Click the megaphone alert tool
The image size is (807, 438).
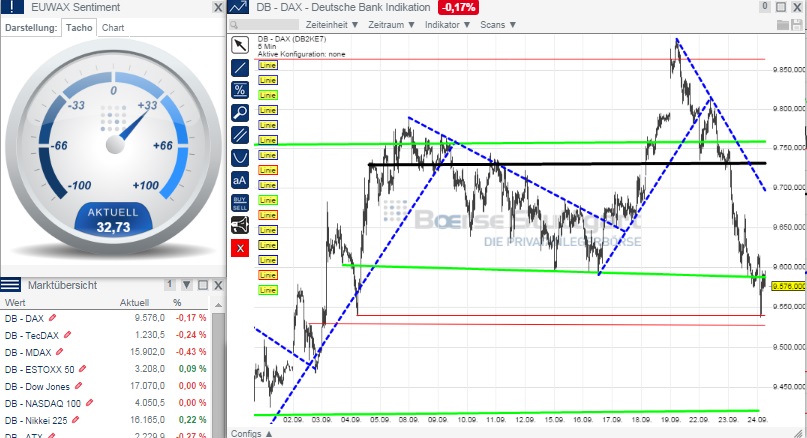[240, 225]
